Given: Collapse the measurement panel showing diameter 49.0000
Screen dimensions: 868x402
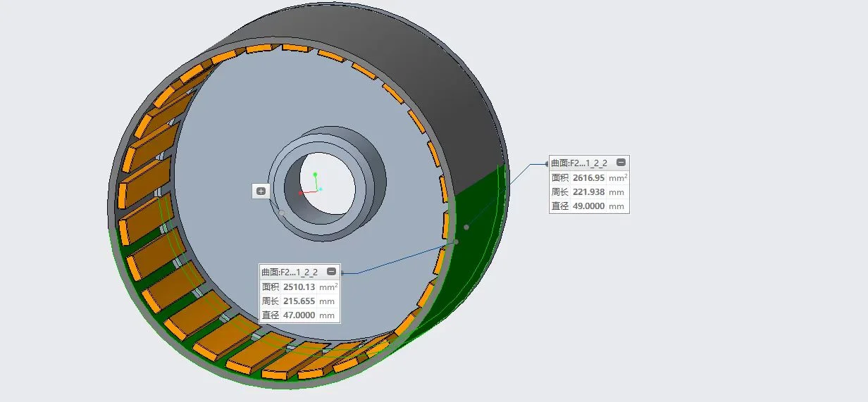Looking at the screenshot, I should pyautogui.click(x=621, y=163).
